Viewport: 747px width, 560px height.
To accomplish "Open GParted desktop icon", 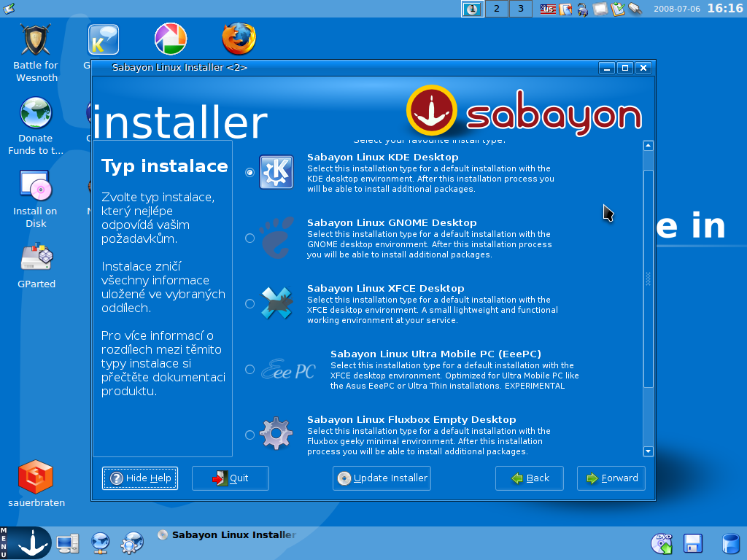I will pyautogui.click(x=36, y=265).
